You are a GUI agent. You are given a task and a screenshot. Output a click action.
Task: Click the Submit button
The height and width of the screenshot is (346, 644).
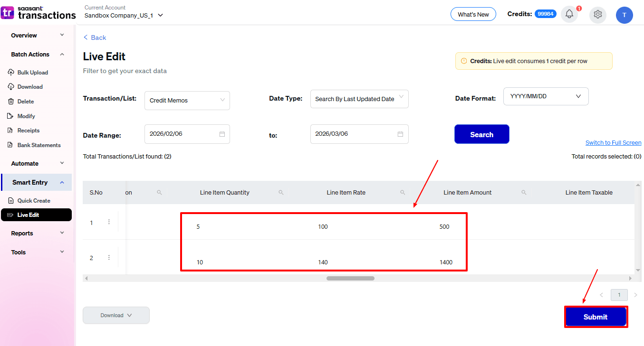[x=596, y=317]
